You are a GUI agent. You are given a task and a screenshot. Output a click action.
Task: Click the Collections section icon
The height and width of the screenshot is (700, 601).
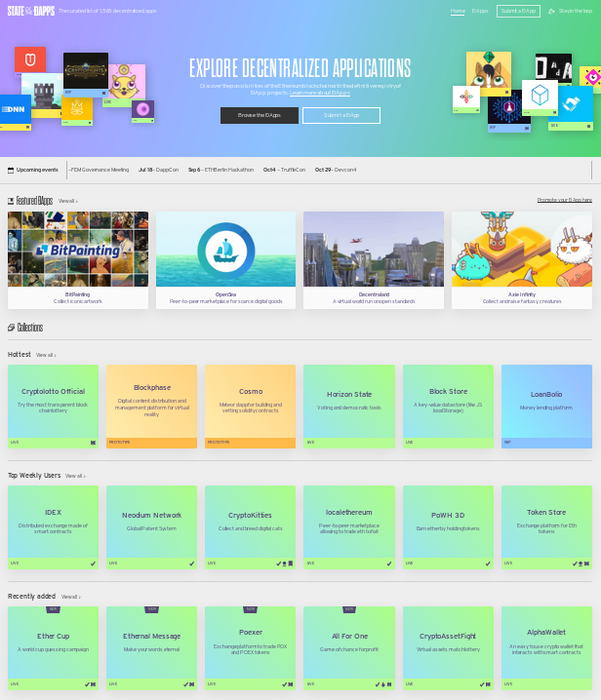pos(11,328)
